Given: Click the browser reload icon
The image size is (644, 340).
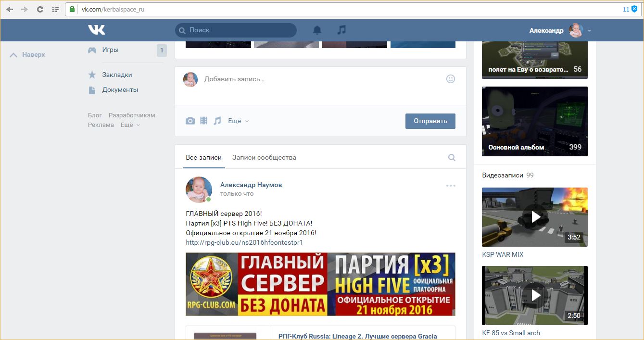Looking at the screenshot, I should pyautogui.click(x=40, y=9).
